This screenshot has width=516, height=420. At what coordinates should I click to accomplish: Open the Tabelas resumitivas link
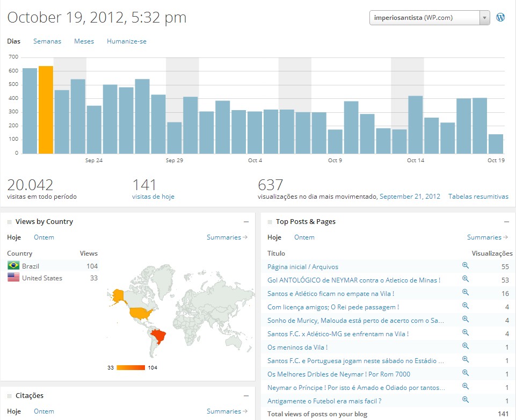click(478, 197)
